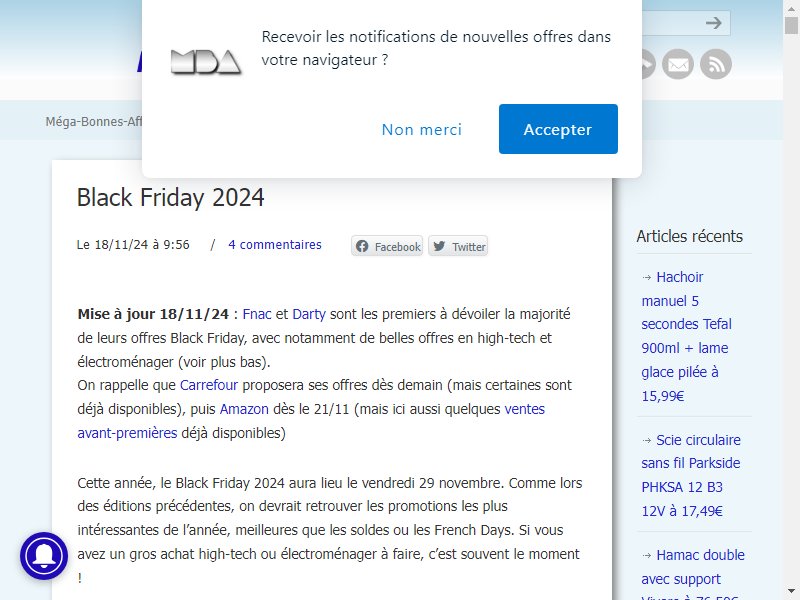Click the blue notification bell icon
The height and width of the screenshot is (600, 800).
click(44, 556)
